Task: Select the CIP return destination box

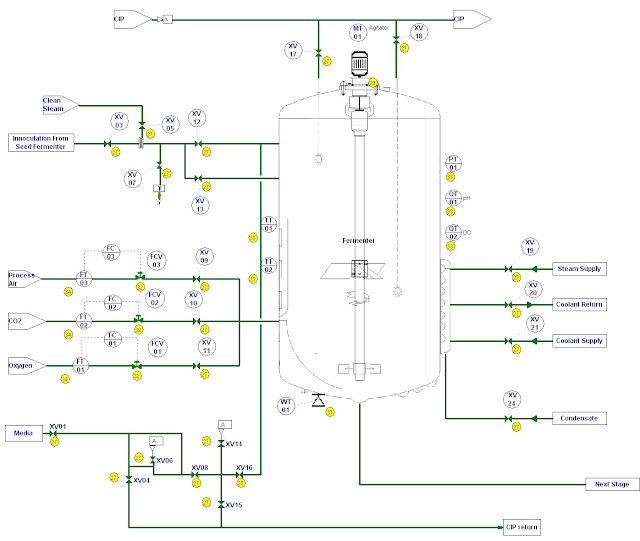Action: pyautogui.click(x=522, y=527)
